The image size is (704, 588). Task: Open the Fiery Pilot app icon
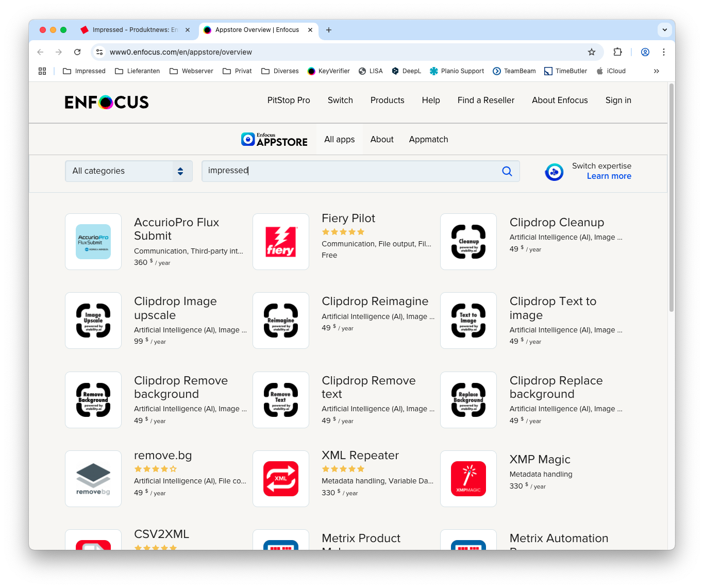(280, 241)
